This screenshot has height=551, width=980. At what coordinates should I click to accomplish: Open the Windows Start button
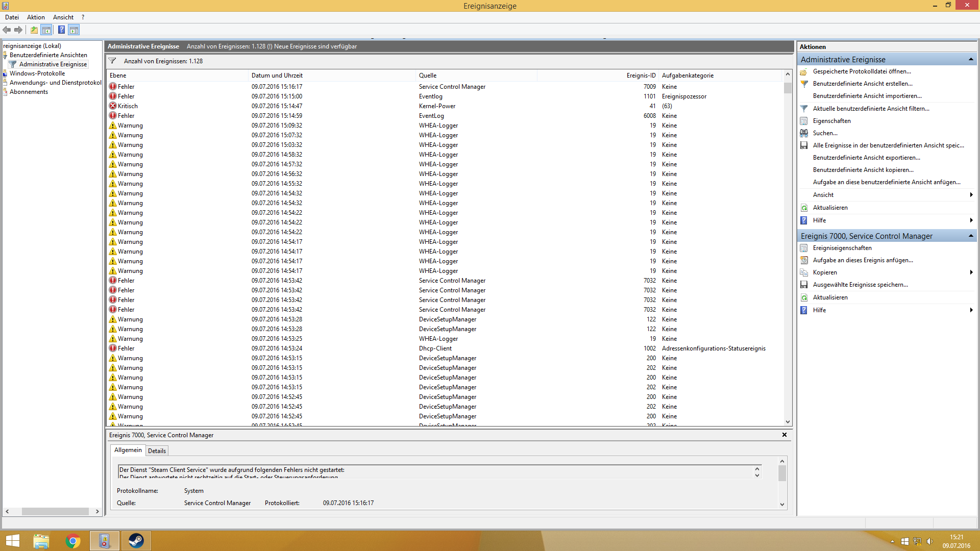[x=12, y=541]
